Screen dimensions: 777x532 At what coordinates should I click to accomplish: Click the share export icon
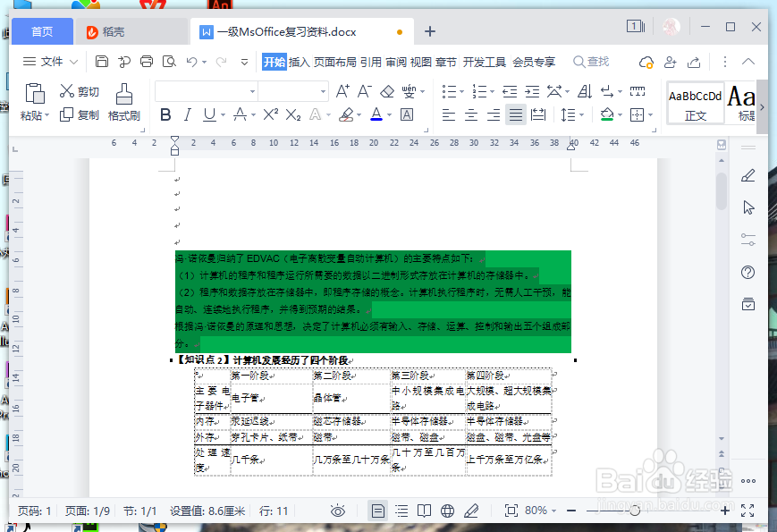point(694,62)
